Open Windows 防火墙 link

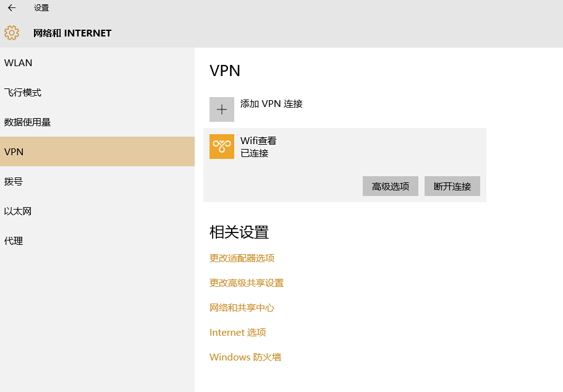(x=245, y=357)
